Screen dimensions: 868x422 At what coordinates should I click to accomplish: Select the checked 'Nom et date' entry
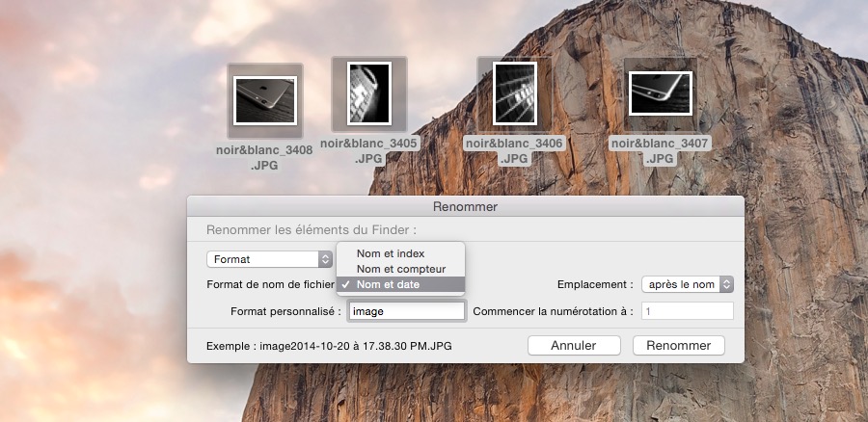pos(401,284)
